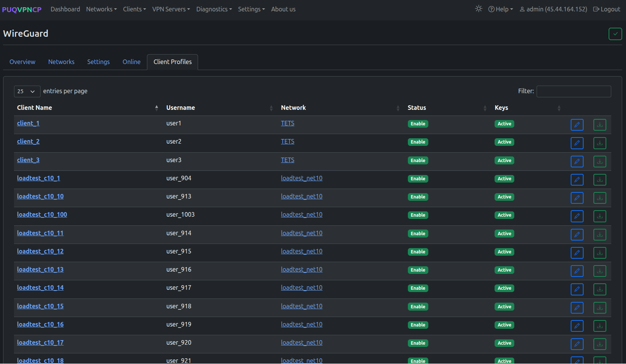626x364 pixels.
Task: Open the client_1 profile link
Action: 28,123
